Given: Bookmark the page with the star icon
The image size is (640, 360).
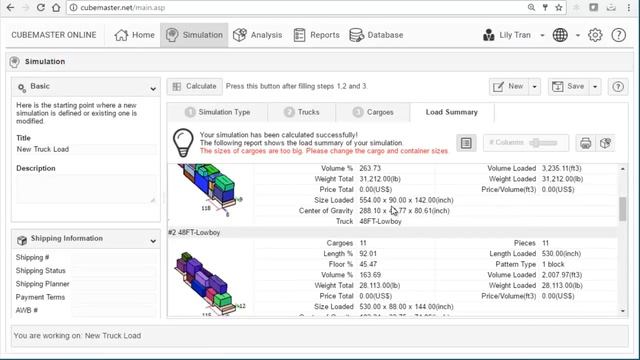Looking at the screenshot, I should 559,7.
